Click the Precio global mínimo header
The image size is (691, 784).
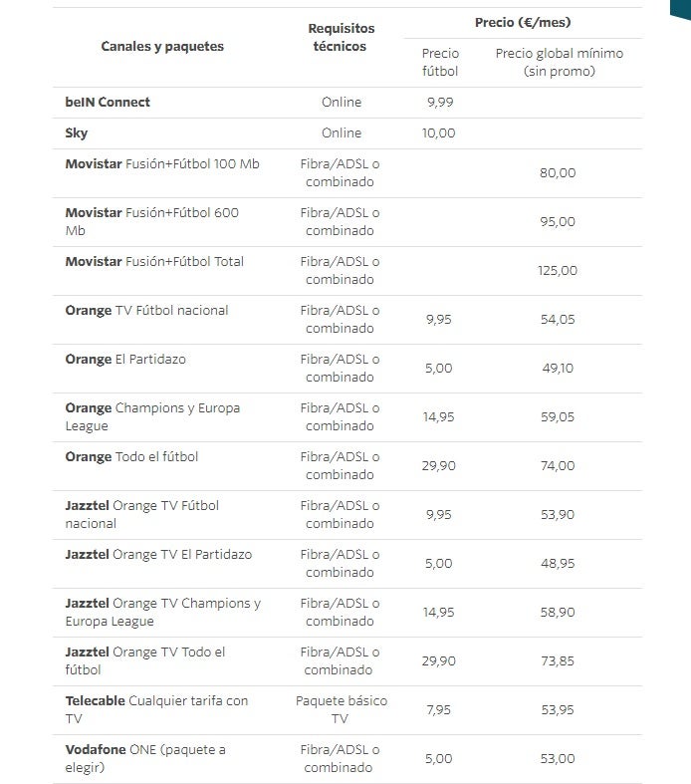(559, 62)
